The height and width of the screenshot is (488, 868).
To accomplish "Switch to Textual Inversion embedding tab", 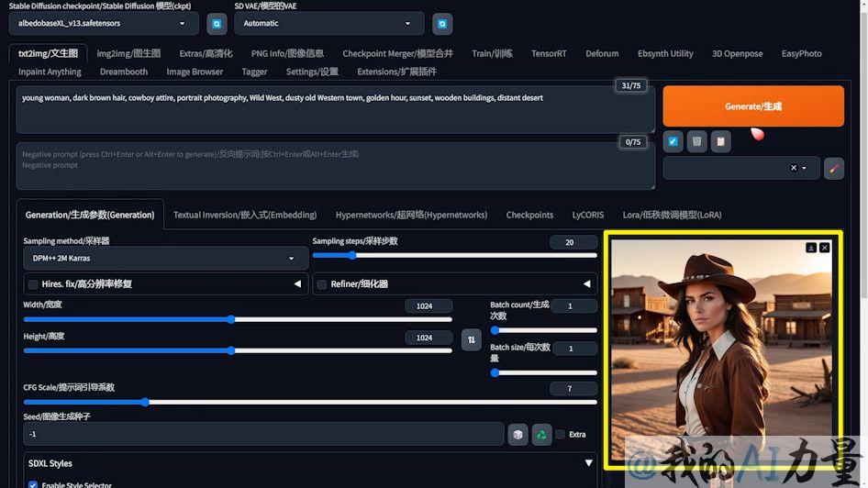I will click(x=245, y=215).
